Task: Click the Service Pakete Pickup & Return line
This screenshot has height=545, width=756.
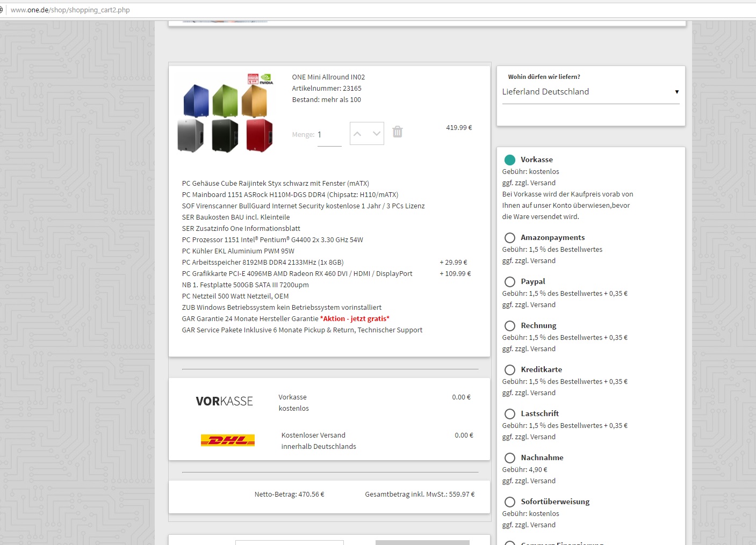Action: [x=302, y=330]
